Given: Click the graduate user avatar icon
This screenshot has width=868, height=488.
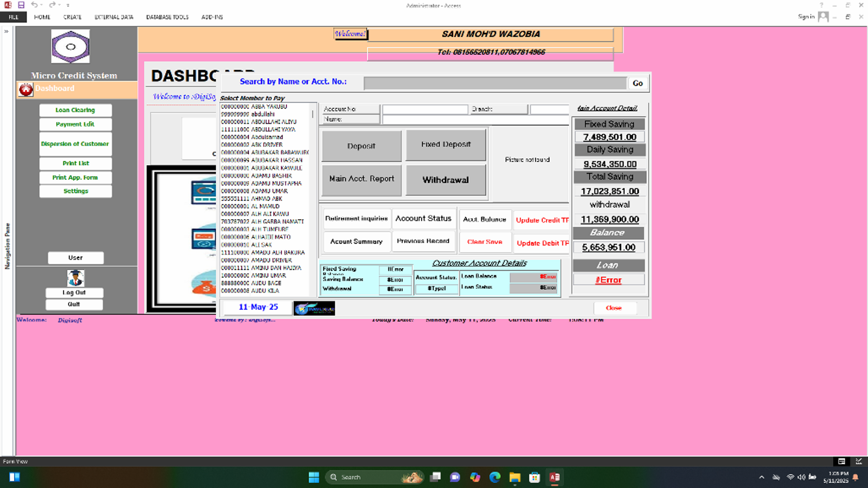Looking at the screenshot, I should coord(75,278).
